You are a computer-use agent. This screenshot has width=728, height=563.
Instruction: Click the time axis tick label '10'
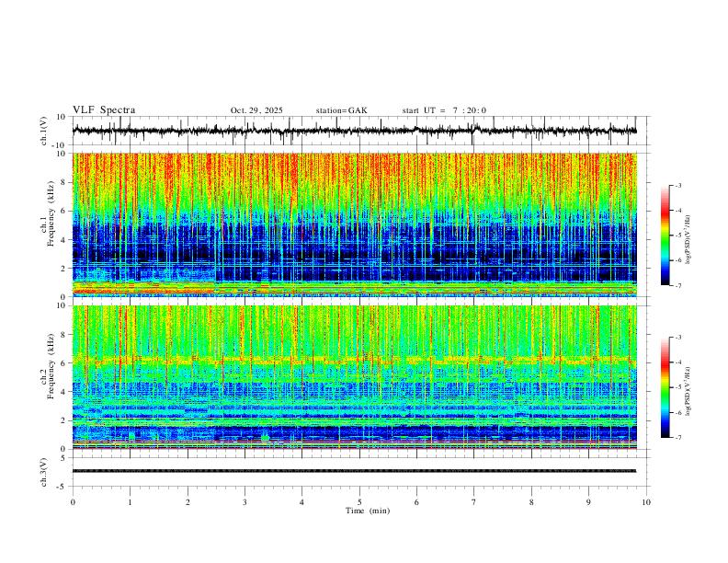(x=646, y=502)
